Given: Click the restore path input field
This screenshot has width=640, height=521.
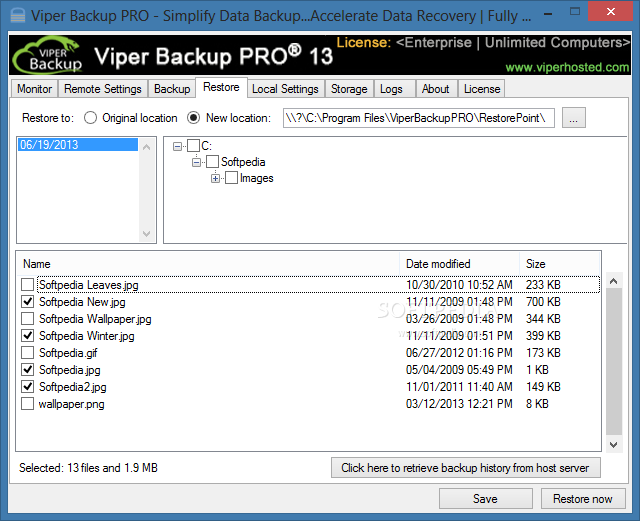Looking at the screenshot, I should click(x=418, y=118).
